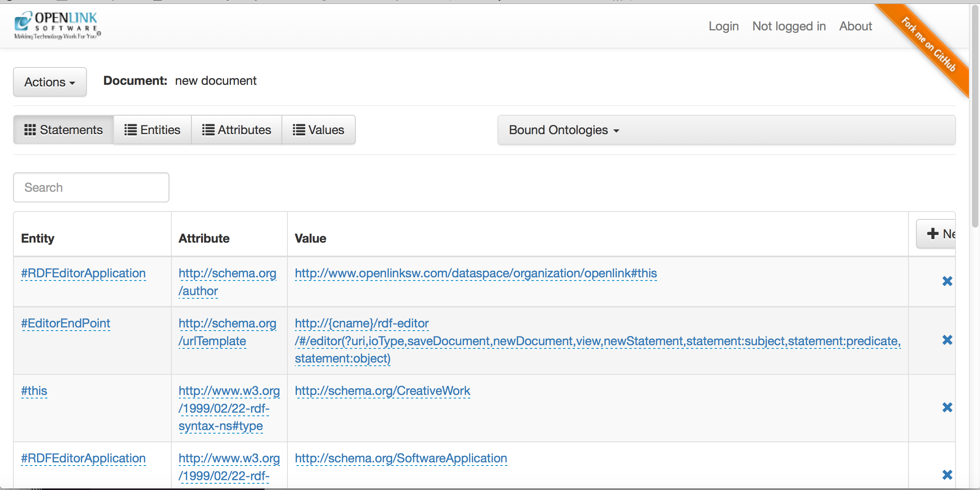Delete the schema.org/author statement row
980x490 pixels.
[947, 281]
